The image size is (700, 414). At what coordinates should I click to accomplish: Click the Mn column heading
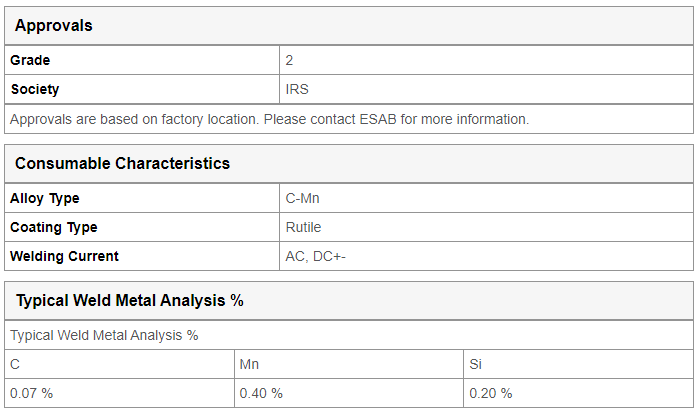click(249, 364)
